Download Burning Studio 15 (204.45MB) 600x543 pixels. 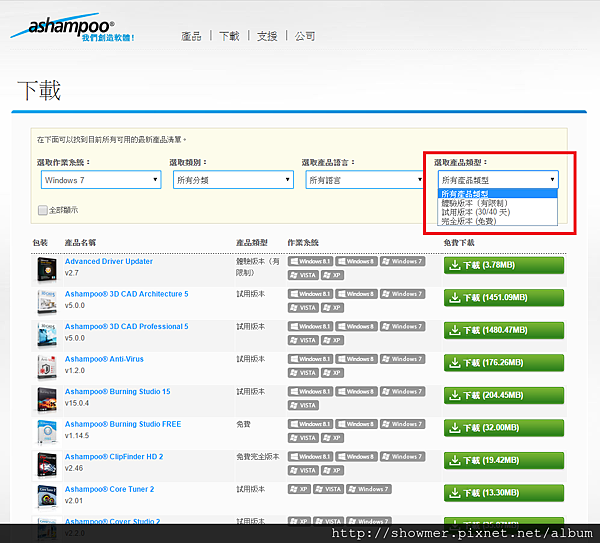pos(504,395)
